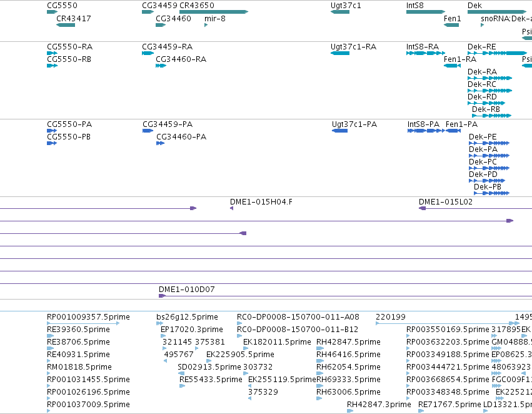Select the Dek-PA protein label
The height and width of the screenshot is (414, 532).
tap(483, 149)
